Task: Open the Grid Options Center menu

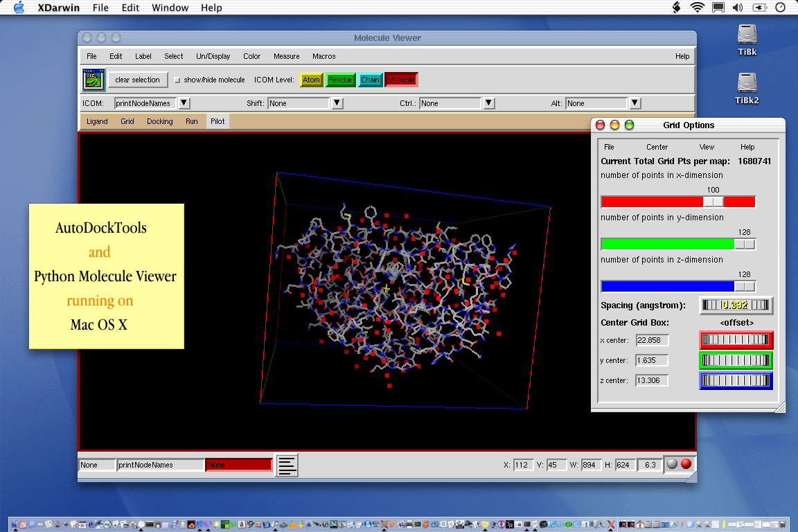Action: click(657, 147)
